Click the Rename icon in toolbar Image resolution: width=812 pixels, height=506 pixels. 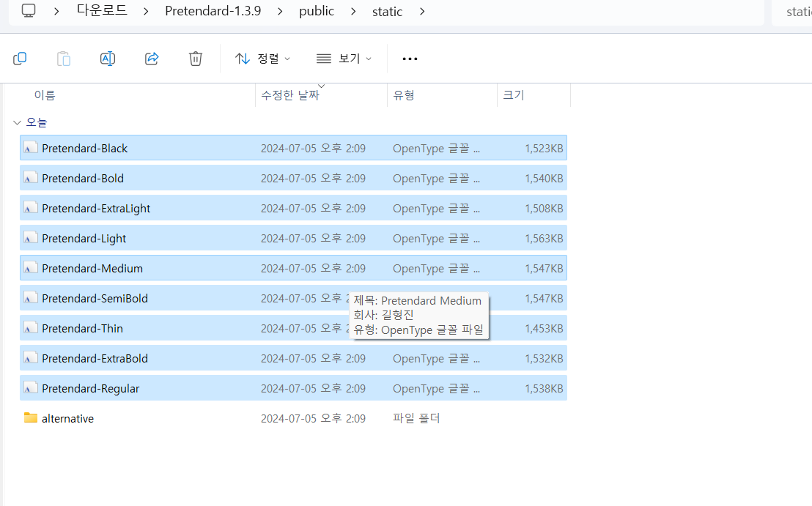[x=108, y=59]
